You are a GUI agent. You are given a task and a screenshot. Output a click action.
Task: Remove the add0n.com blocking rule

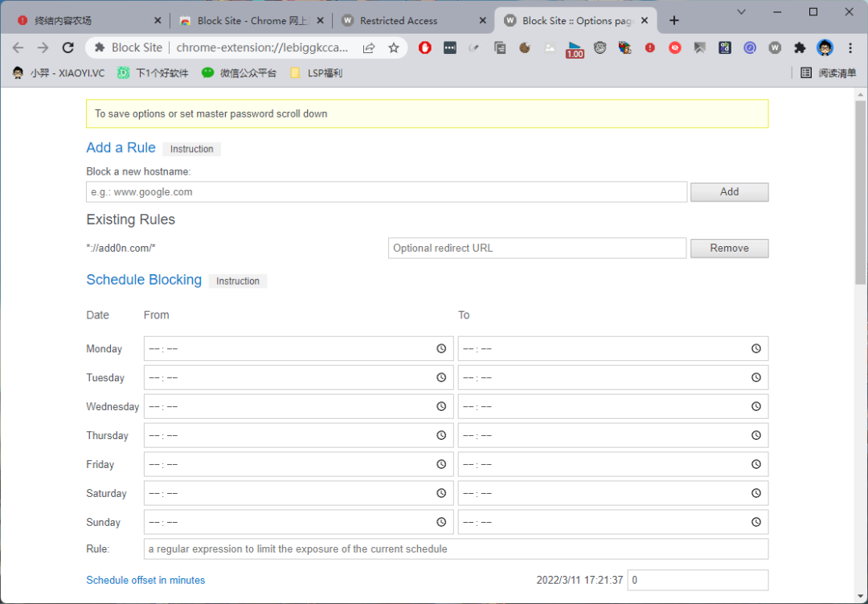(729, 249)
